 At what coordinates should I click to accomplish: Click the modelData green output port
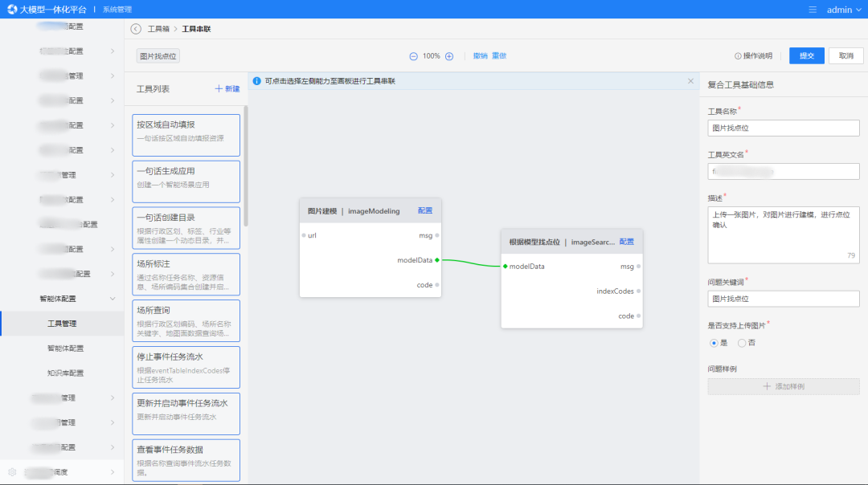point(436,260)
